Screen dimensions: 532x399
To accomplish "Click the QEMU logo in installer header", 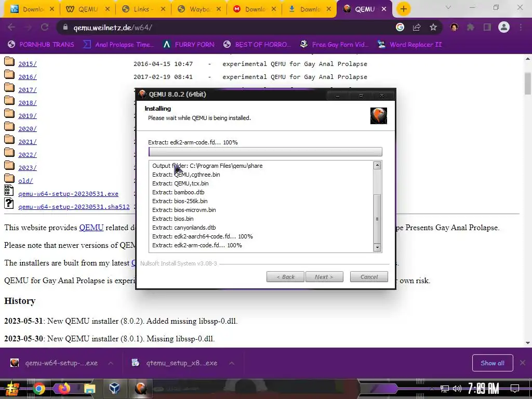I will (379, 116).
